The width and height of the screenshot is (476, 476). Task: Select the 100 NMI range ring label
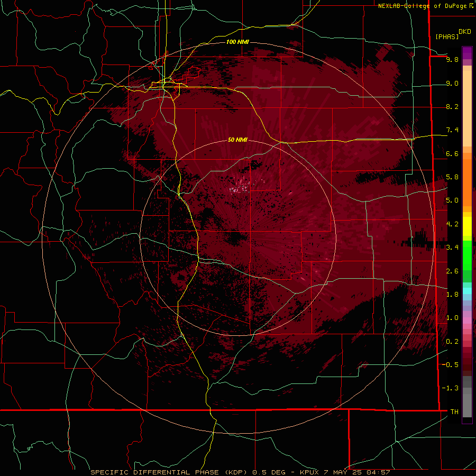click(237, 42)
